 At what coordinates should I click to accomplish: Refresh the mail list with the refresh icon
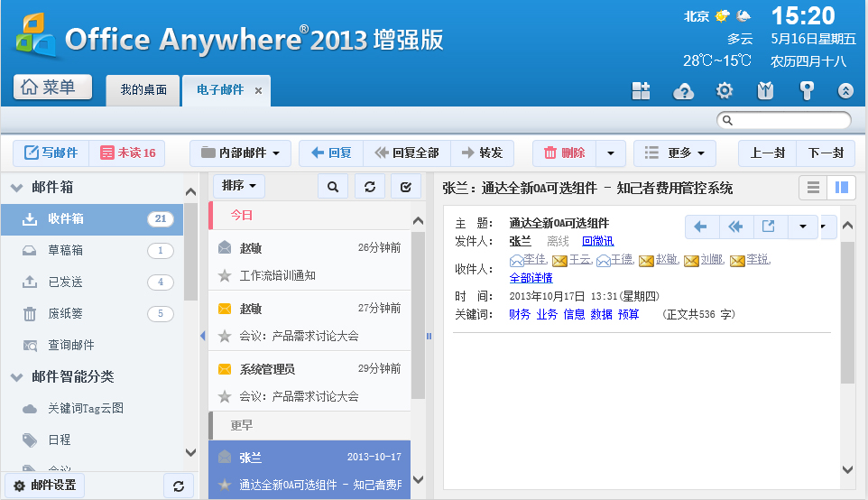click(369, 187)
